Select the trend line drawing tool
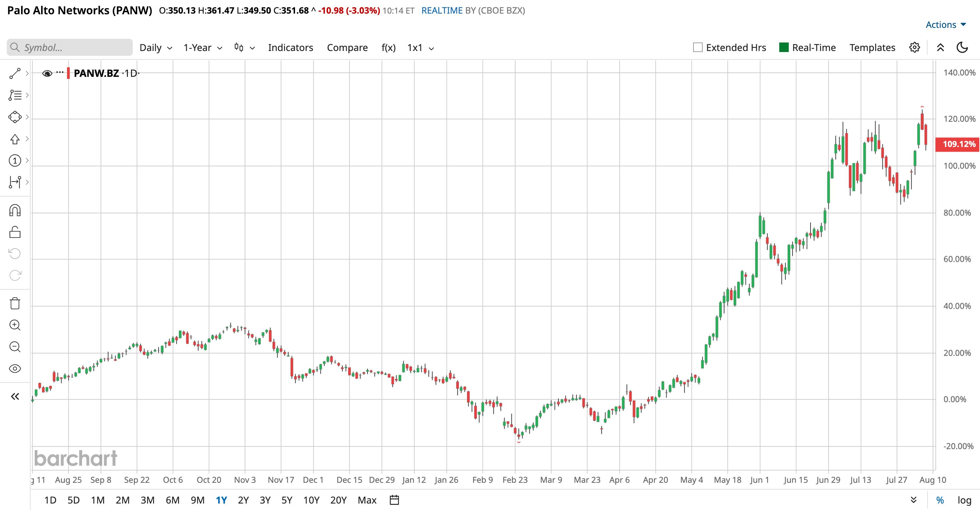The image size is (980, 510). pos(15,73)
